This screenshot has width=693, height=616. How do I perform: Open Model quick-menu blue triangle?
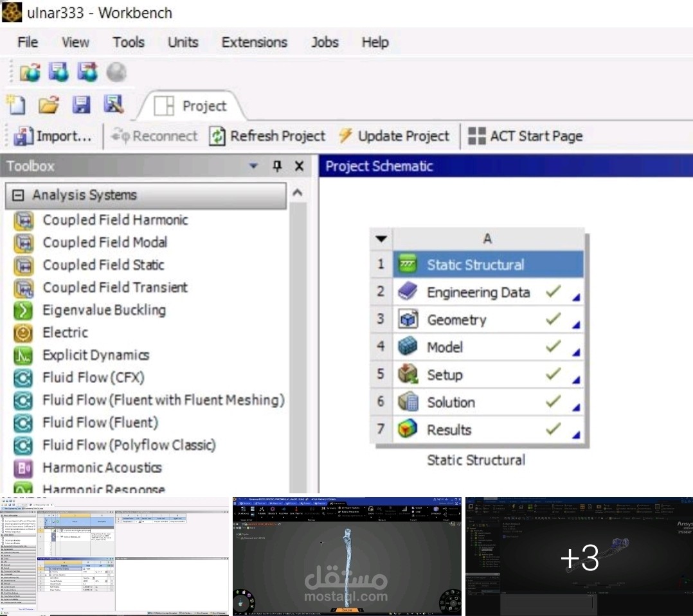point(576,353)
